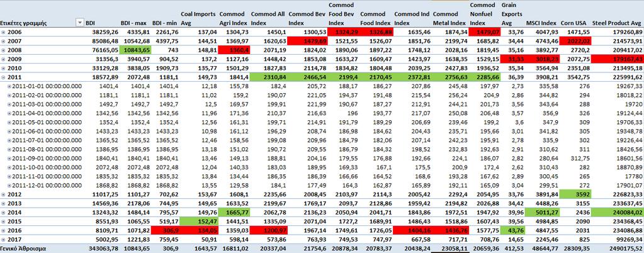Click the red 306,9 cell in 2016 row
Image resolution: width=644 pixels, height=253 pixels.
tap(165, 230)
